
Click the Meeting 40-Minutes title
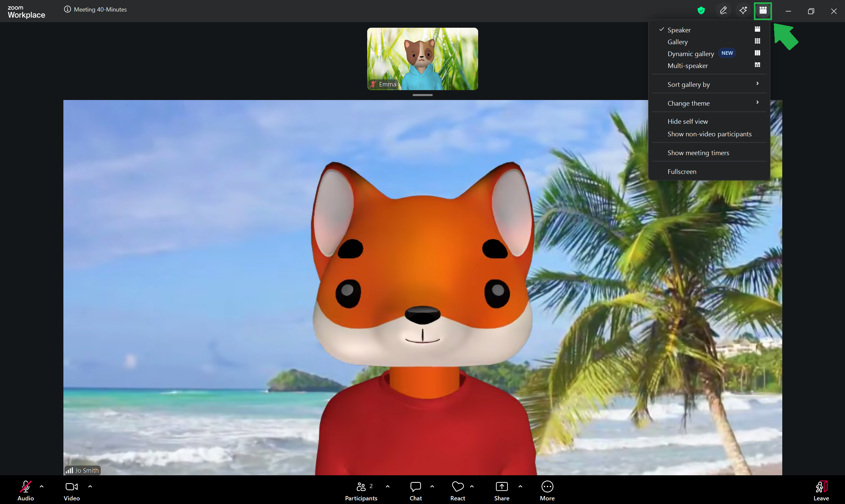pos(100,10)
